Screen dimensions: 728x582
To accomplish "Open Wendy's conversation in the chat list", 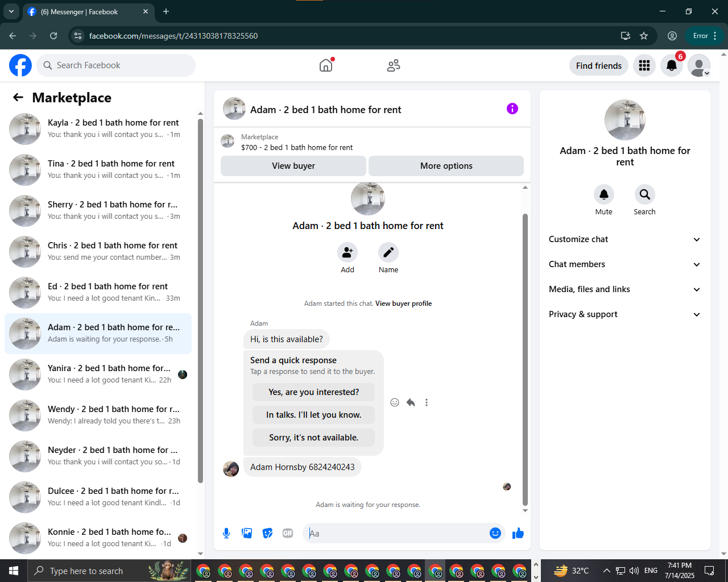I will [98, 415].
